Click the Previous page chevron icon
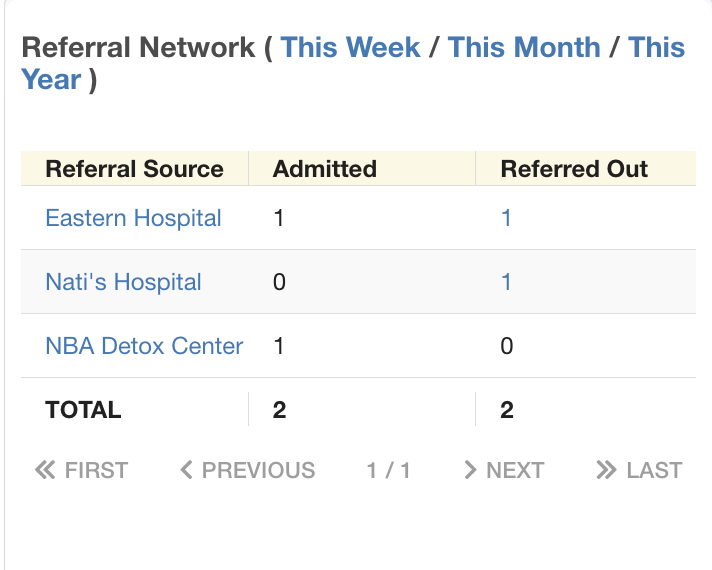 pos(186,470)
